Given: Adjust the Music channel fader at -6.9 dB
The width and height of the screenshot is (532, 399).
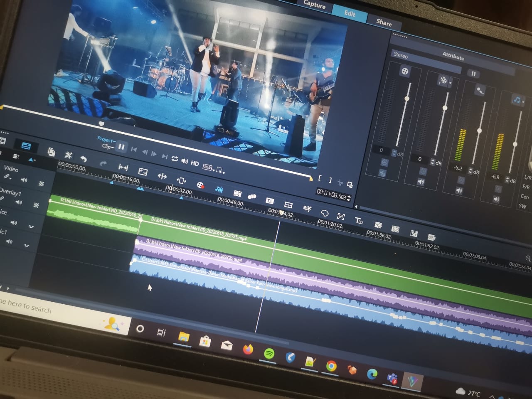Looking at the screenshot, I should click(515, 144).
